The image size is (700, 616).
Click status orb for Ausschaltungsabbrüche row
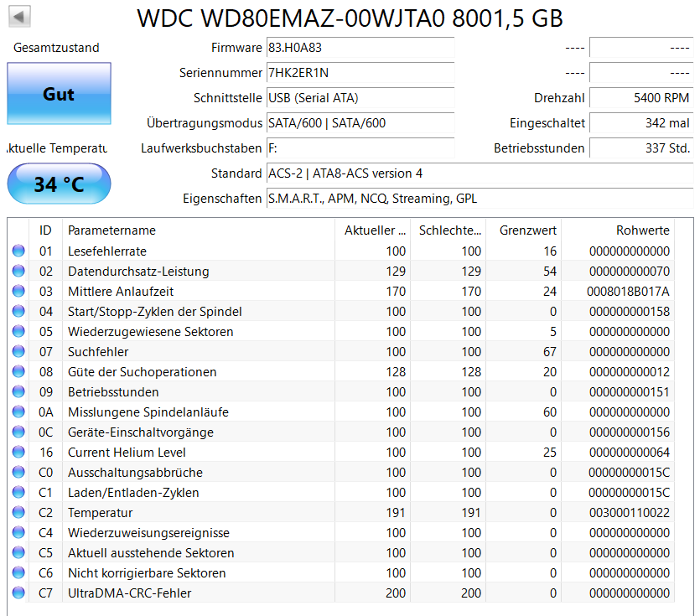coord(18,472)
